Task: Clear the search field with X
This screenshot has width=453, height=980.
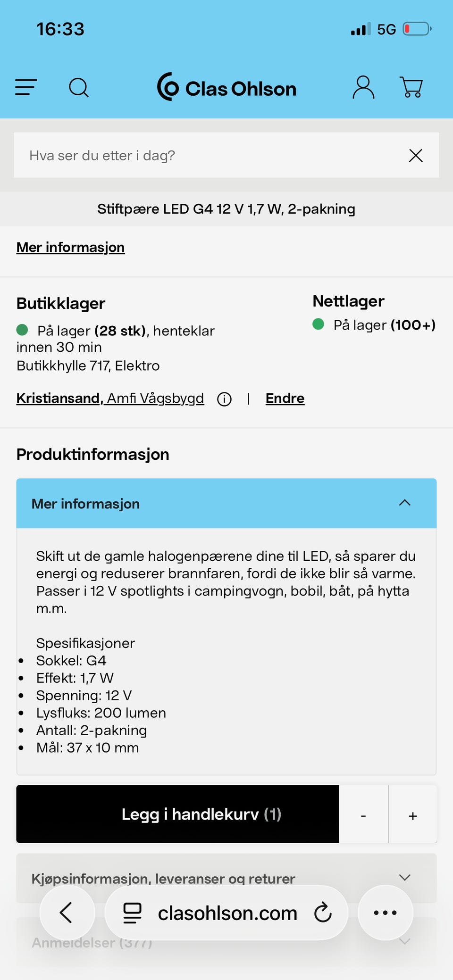Action: point(415,155)
